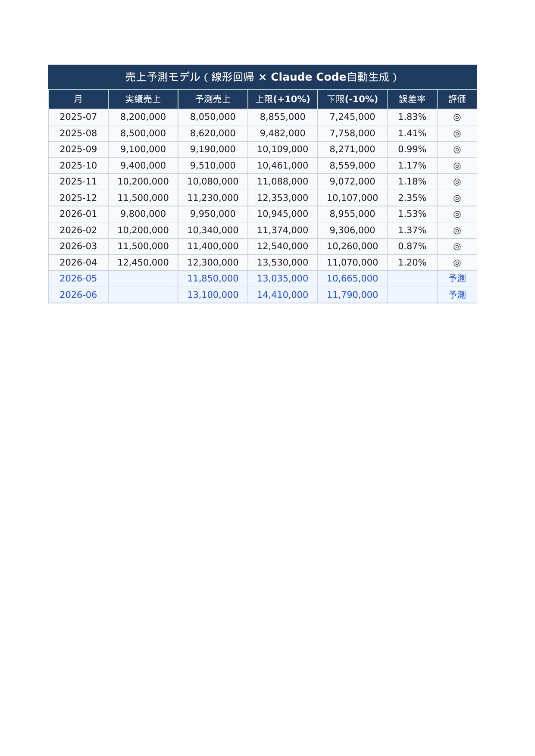This screenshot has height=756, width=535.
Task: Click the 上限(+10%) column header
Action: (x=282, y=99)
